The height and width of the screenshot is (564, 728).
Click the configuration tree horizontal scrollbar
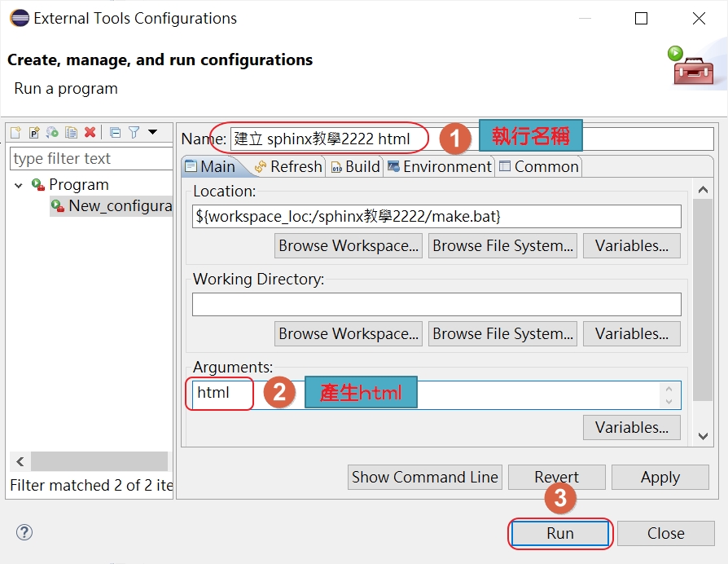pos(99,461)
